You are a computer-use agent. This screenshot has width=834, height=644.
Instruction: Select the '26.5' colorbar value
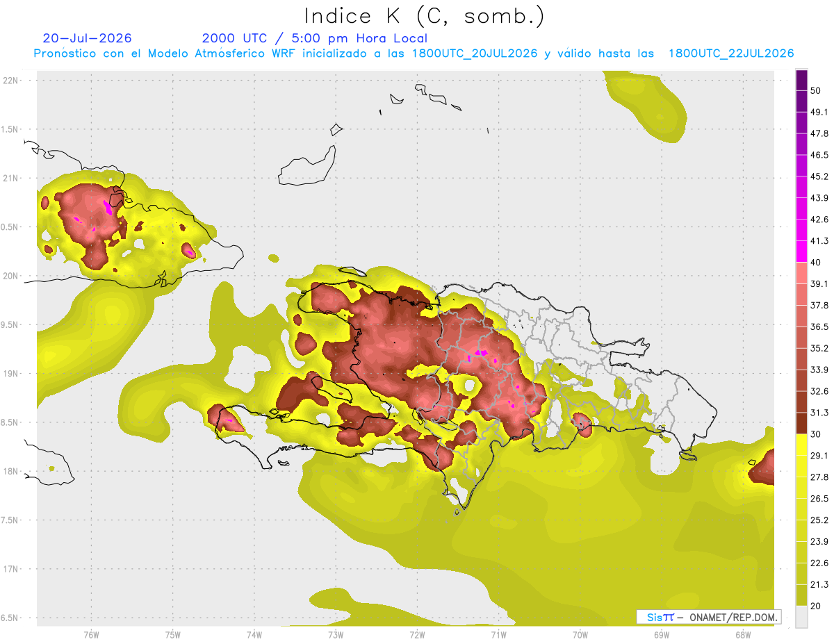tap(819, 499)
